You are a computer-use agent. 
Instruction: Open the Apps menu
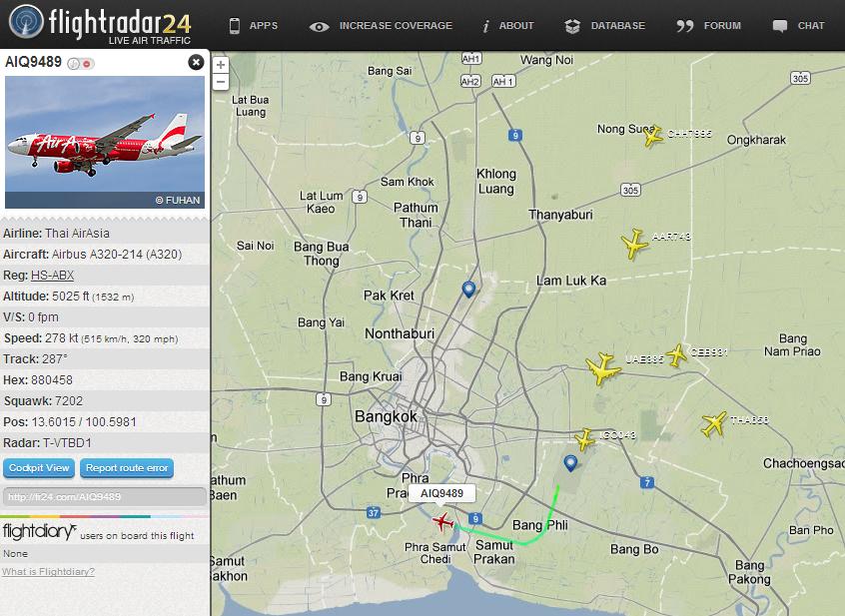click(x=254, y=25)
